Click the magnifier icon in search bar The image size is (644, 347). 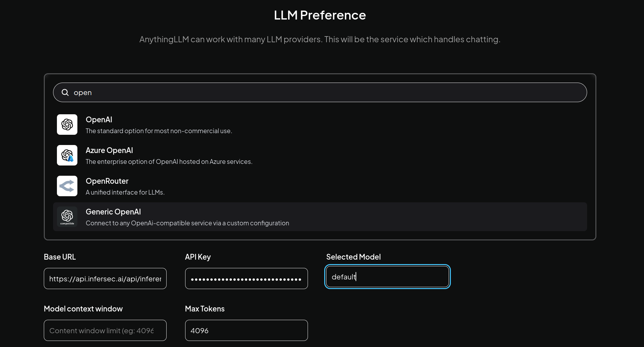pos(65,93)
